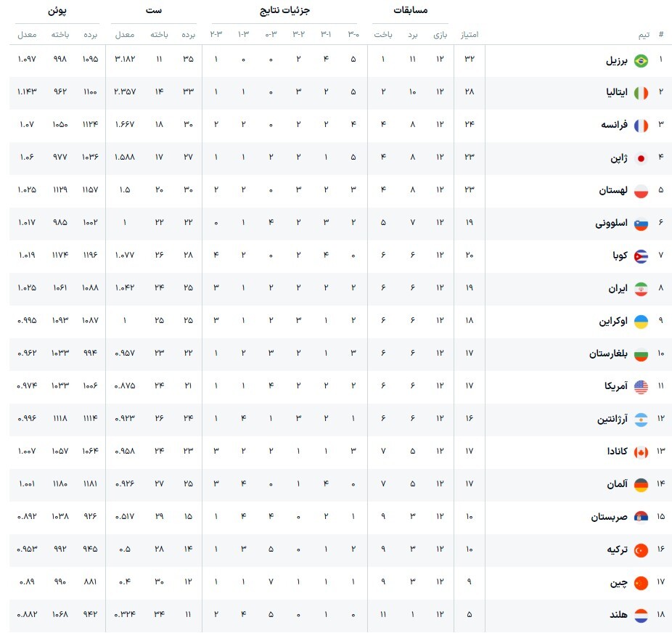Click the Ukraine flag icon
The height and width of the screenshot is (633, 672).
[641, 321]
